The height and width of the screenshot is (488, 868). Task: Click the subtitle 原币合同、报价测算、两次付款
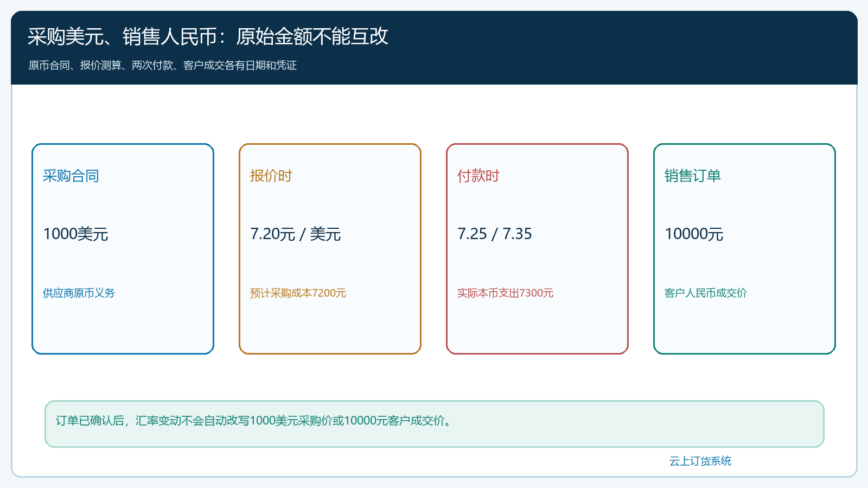[162, 65]
